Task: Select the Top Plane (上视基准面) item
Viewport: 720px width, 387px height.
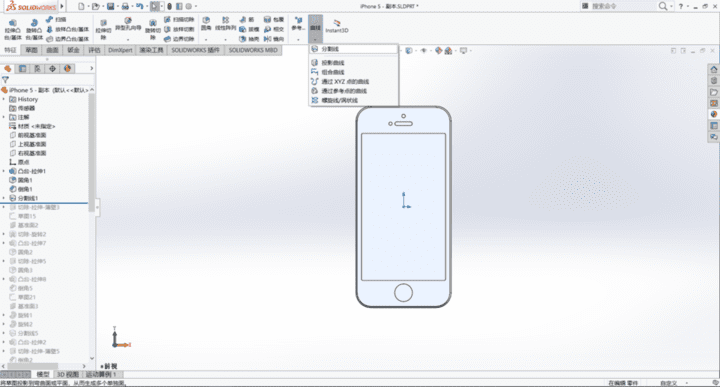Action: (28, 144)
